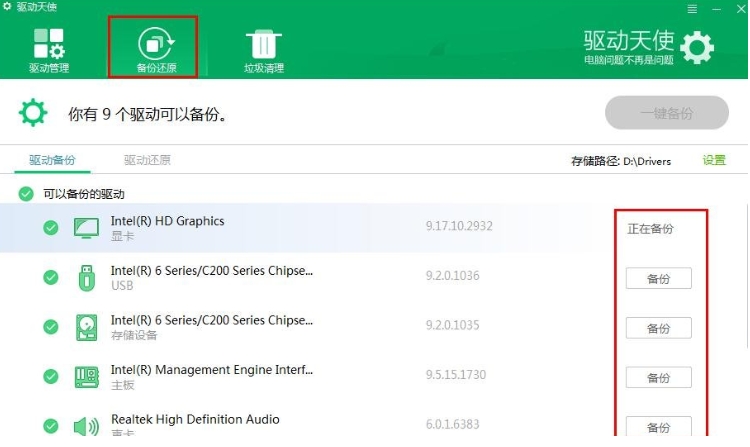Uncheck the Intel Management Engine Interface driver
The height and width of the screenshot is (447, 750).
point(51,377)
